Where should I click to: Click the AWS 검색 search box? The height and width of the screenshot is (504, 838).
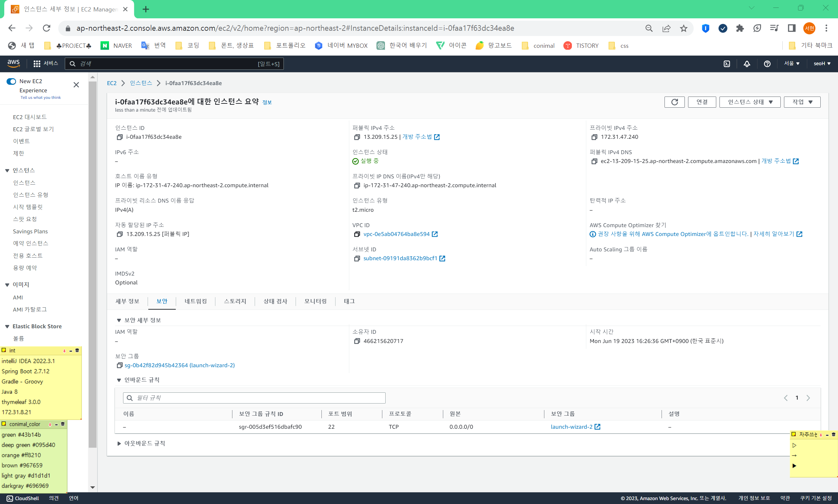[x=174, y=63]
